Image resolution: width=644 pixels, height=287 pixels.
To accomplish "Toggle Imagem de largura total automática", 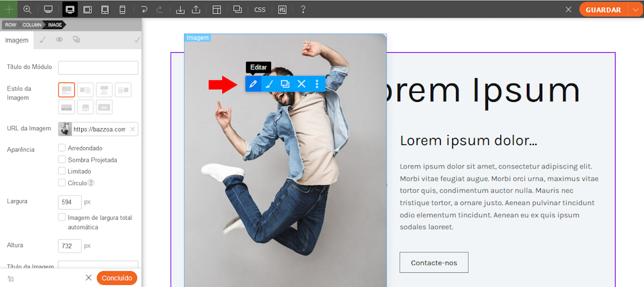I will tap(62, 217).
